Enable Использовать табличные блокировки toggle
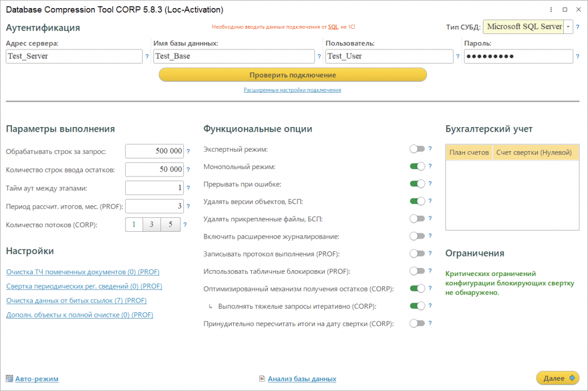The image size is (588, 391). coord(417,271)
